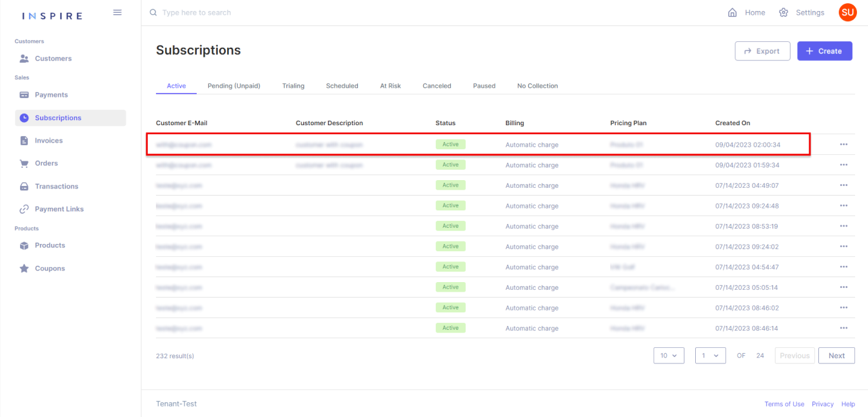Image resolution: width=868 pixels, height=417 pixels.
Task: Click the 07/14/2023 05:05:14 date cell
Action: click(747, 287)
